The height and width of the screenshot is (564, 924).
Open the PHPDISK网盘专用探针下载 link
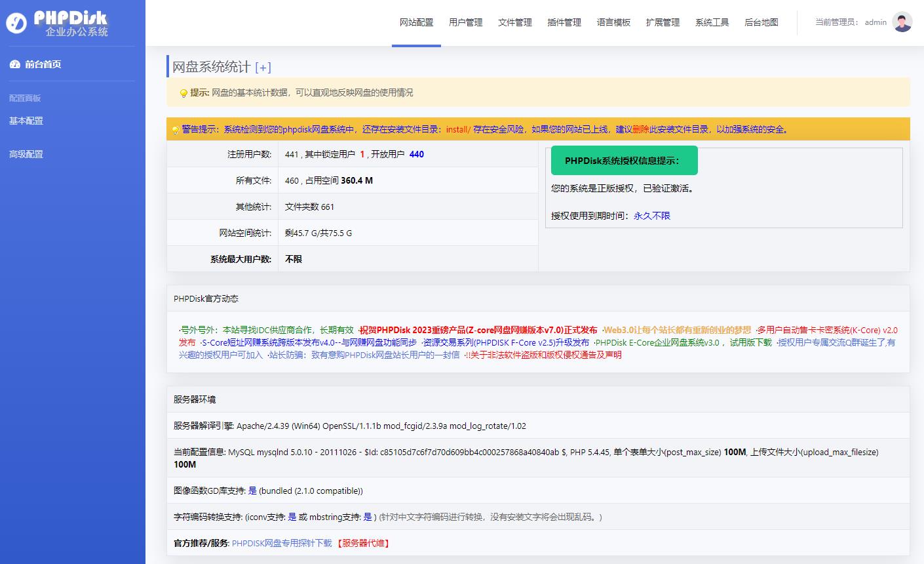coord(282,543)
